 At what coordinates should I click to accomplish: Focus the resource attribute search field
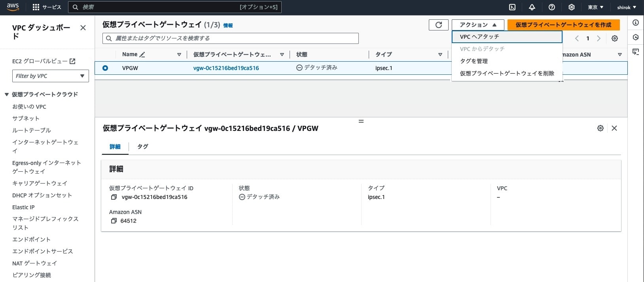tap(231, 38)
